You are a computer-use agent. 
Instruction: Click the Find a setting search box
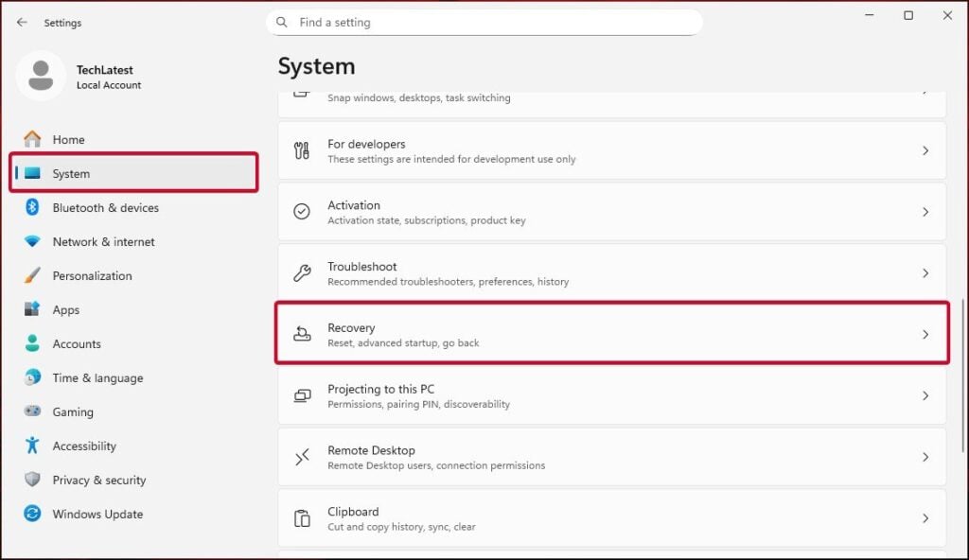[484, 22]
